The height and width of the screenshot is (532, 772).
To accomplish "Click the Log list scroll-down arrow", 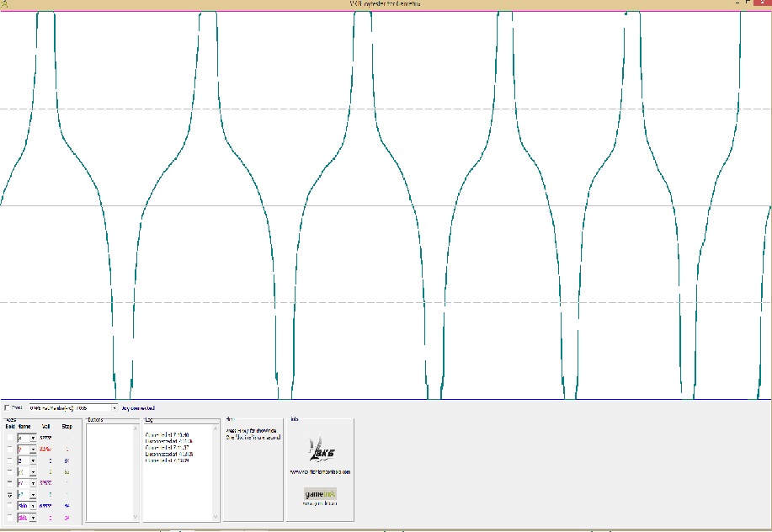I will point(216,517).
